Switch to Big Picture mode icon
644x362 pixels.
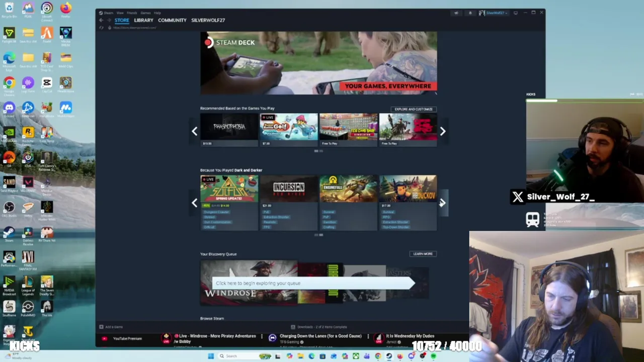click(516, 13)
